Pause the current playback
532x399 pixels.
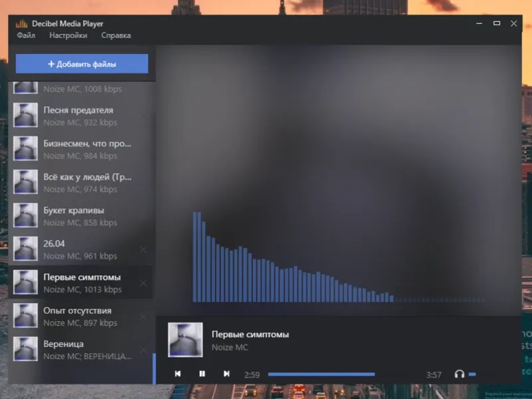coord(202,374)
